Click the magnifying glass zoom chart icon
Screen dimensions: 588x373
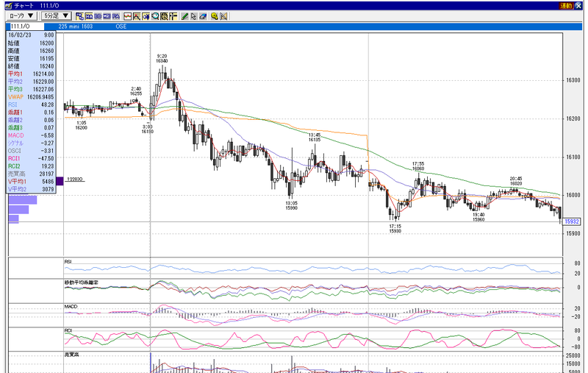pos(155,16)
